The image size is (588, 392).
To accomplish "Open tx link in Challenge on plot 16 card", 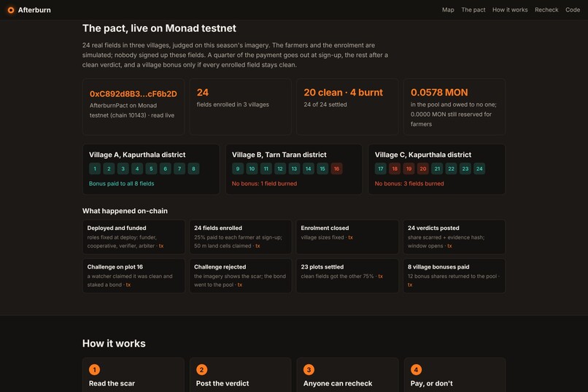I will [x=128, y=285].
